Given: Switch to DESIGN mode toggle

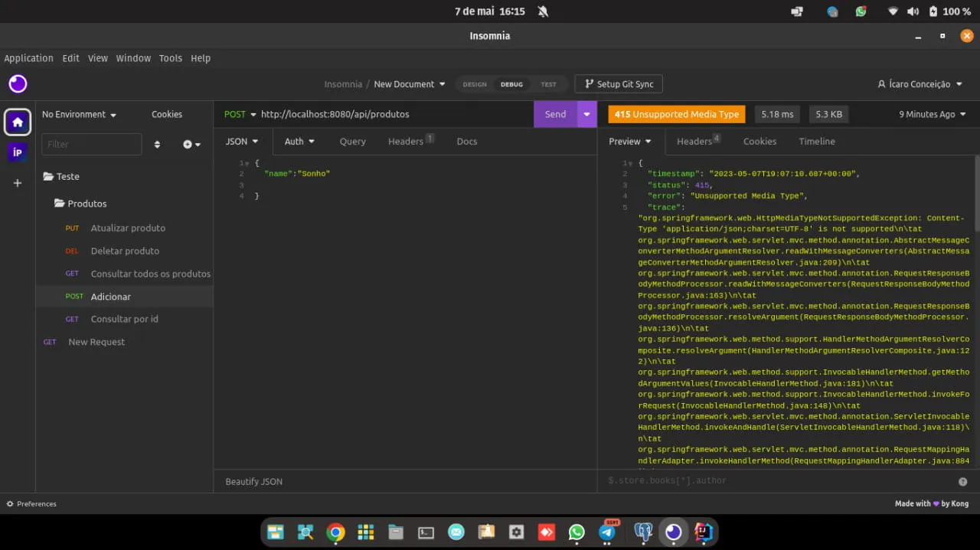Looking at the screenshot, I should (475, 84).
